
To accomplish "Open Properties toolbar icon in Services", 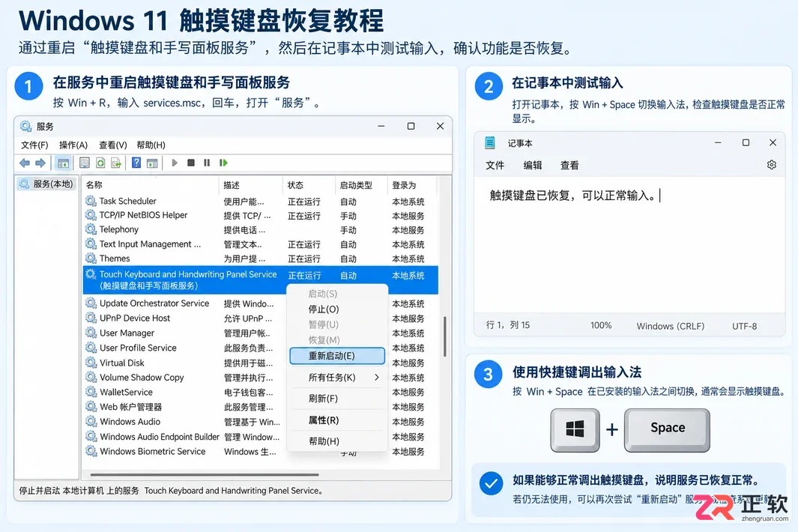I will point(85,163).
